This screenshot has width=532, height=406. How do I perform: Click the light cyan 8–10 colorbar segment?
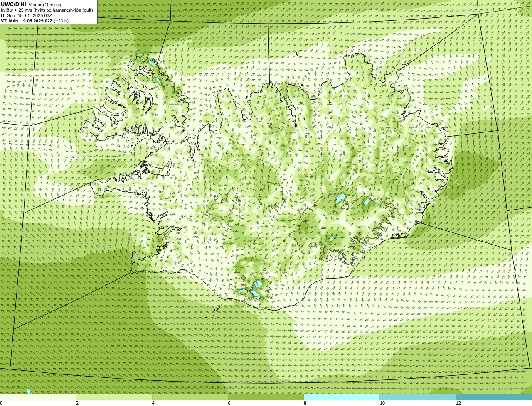point(342,397)
